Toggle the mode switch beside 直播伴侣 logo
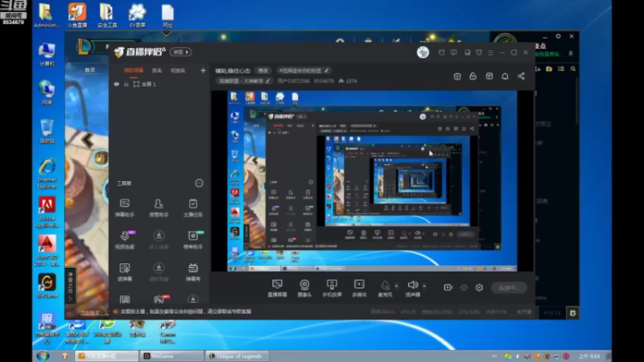 pyautogui.click(x=181, y=52)
